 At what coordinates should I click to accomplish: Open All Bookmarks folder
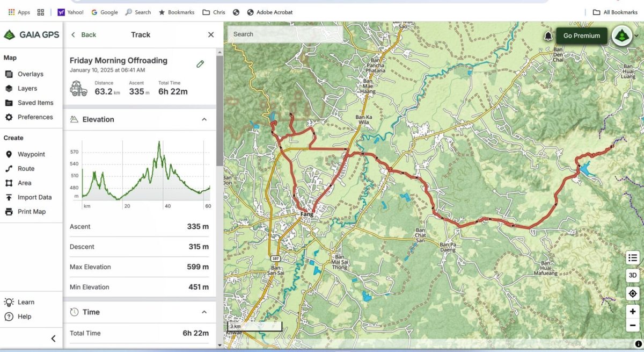tap(615, 12)
